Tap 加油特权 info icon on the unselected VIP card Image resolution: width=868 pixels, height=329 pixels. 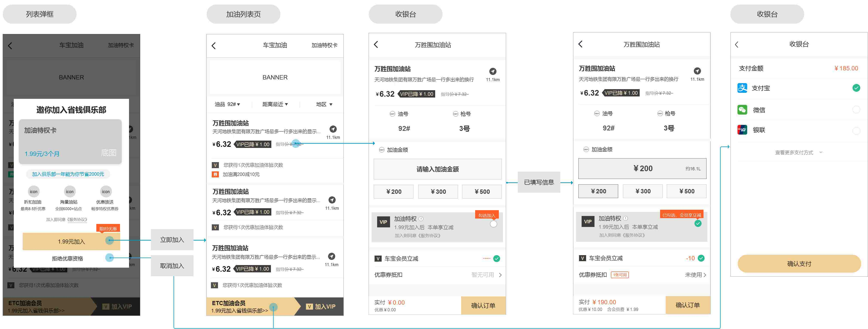[421, 219]
